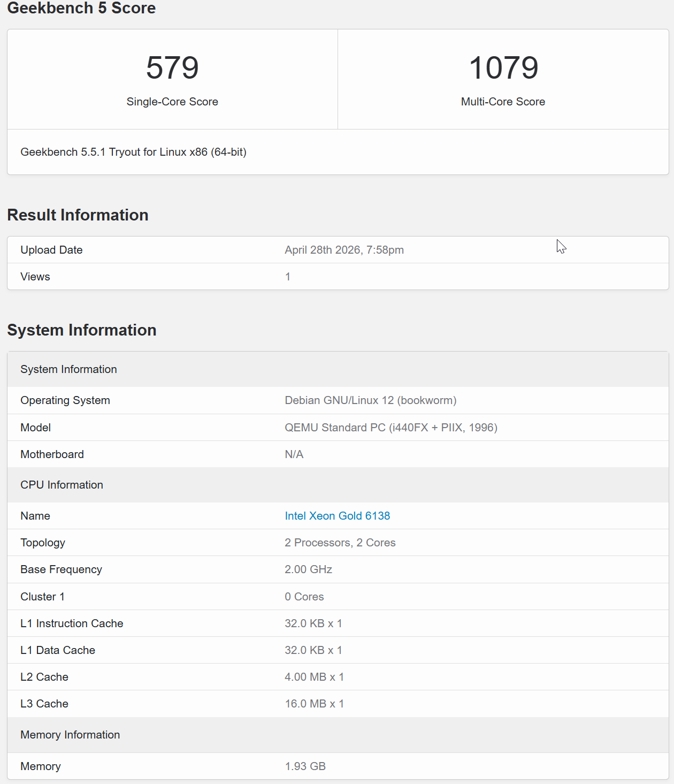Click the Motherboard N/A value
The height and width of the screenshot is (784, 674).
tap(294, 454)
